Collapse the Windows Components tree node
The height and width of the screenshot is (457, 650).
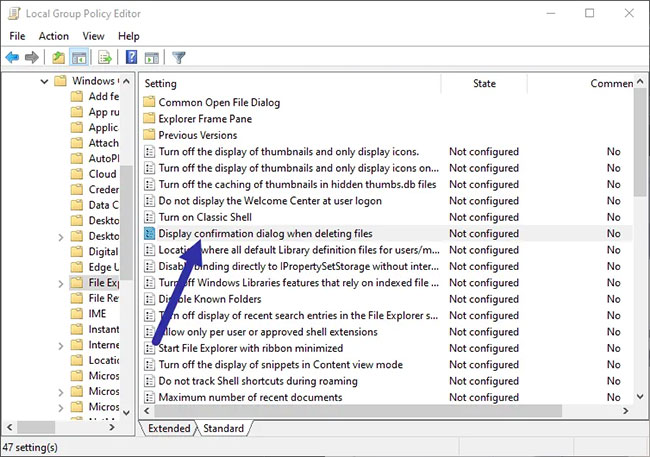[45, 81]
